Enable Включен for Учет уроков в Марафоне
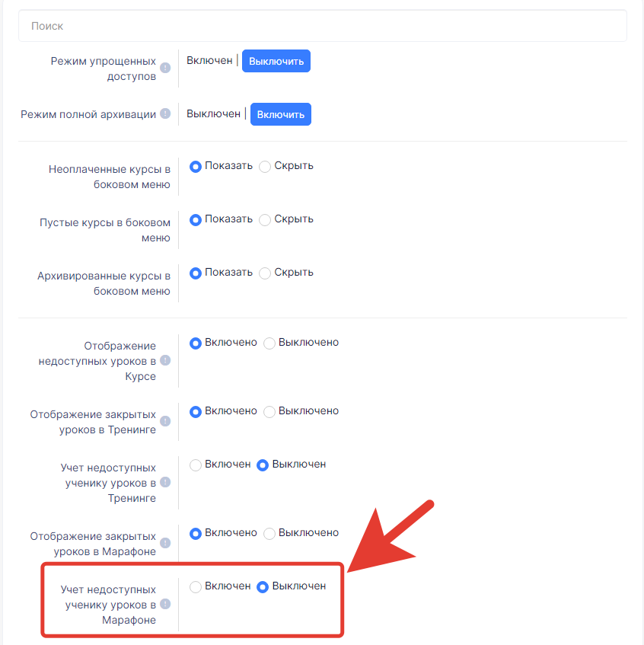This screenshot has height=645, width=644. point(196,586)
